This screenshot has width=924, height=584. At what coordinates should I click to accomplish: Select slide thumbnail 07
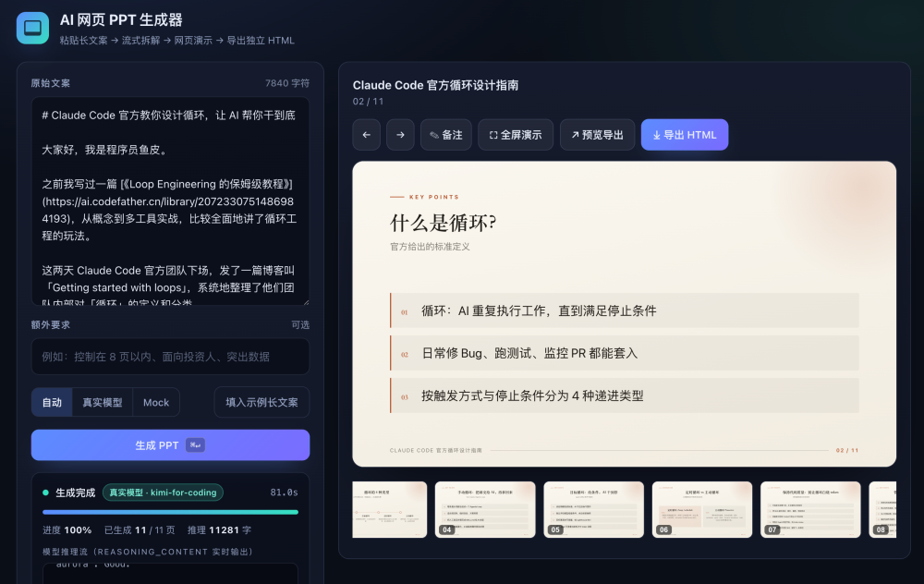810,509
